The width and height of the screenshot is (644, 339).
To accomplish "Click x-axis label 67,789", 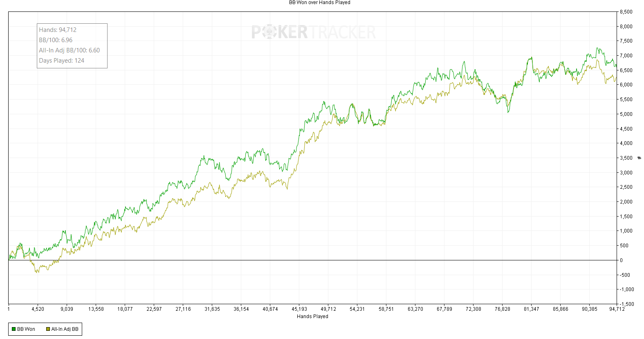I will point(444,309).
